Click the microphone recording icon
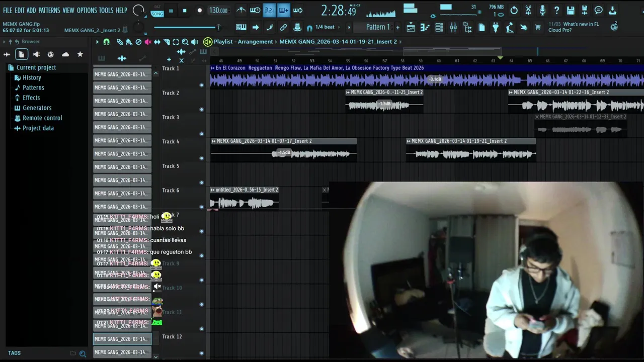 (542, 11)
